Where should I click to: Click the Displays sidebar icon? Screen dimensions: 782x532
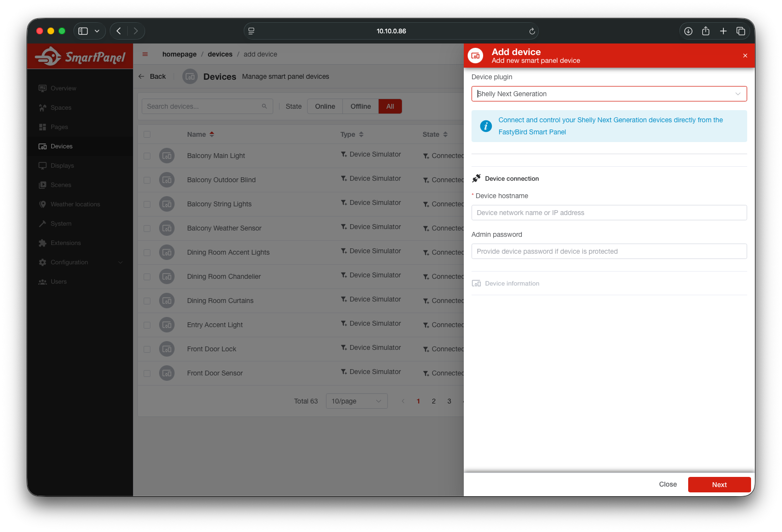coord(43,165)
